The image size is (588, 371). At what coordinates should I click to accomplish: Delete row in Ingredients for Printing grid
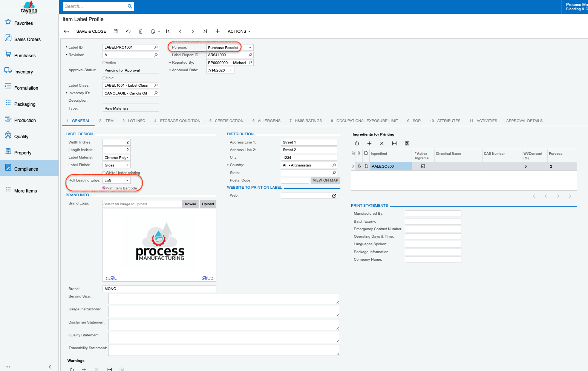(x=382, y=144)
